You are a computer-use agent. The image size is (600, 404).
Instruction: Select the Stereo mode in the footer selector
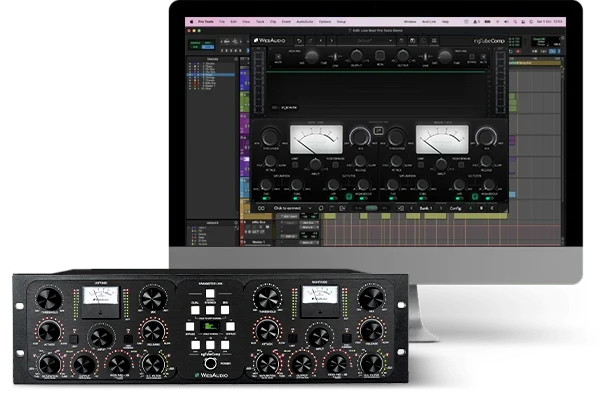pyautogui.click(x=371, y=208)
